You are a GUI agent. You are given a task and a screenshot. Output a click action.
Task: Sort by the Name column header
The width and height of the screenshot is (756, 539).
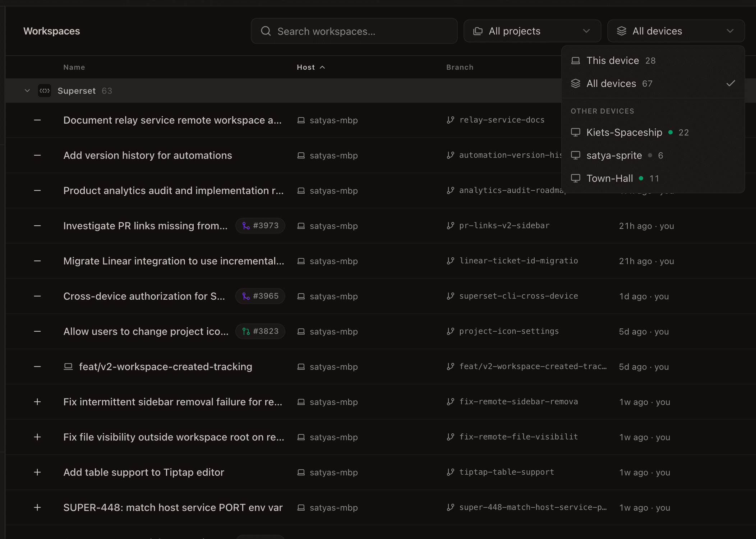[x=74, y=67]
